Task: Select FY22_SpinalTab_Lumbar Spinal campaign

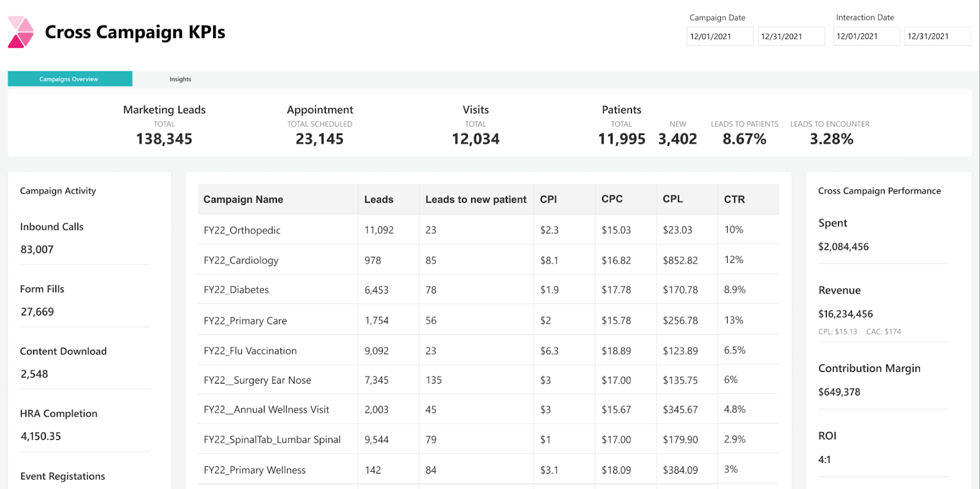Action: (x=272, y=439)
